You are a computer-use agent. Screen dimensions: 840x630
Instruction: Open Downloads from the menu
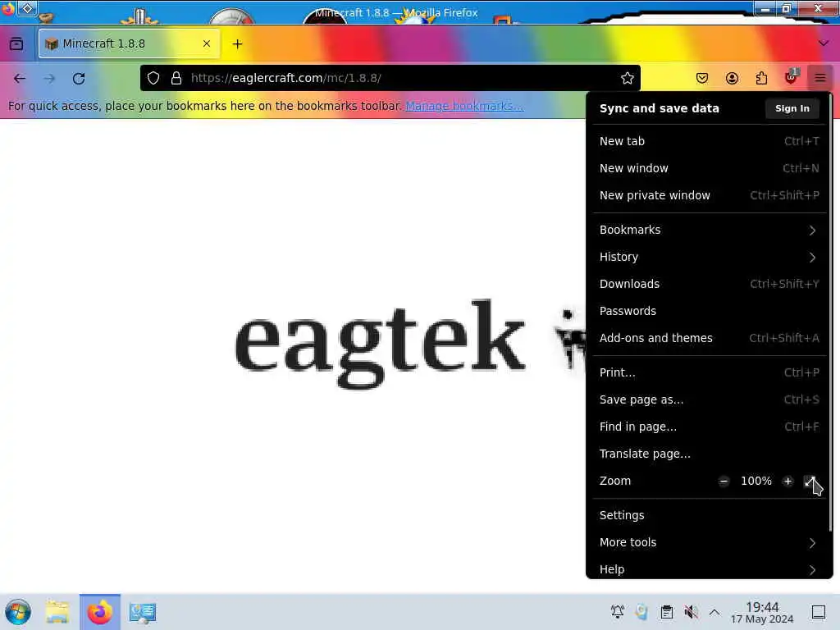[x=710, y=284]
